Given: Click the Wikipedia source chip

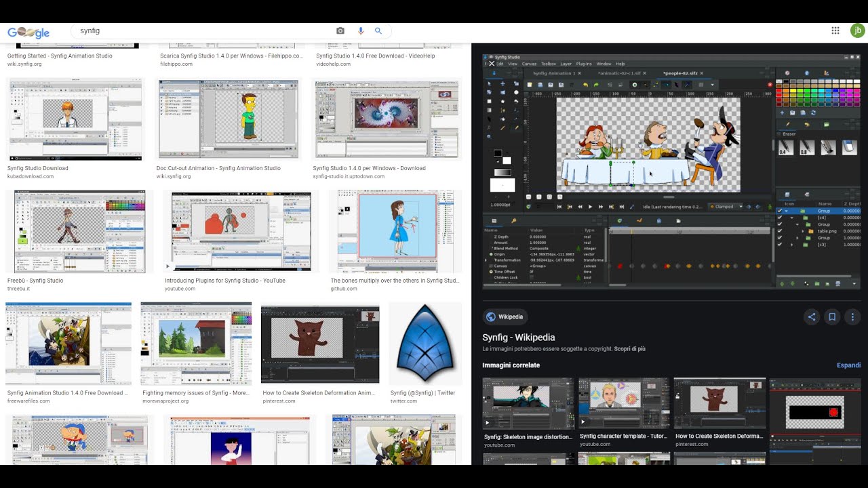Looking at the screenshot, I should [505, 317].
